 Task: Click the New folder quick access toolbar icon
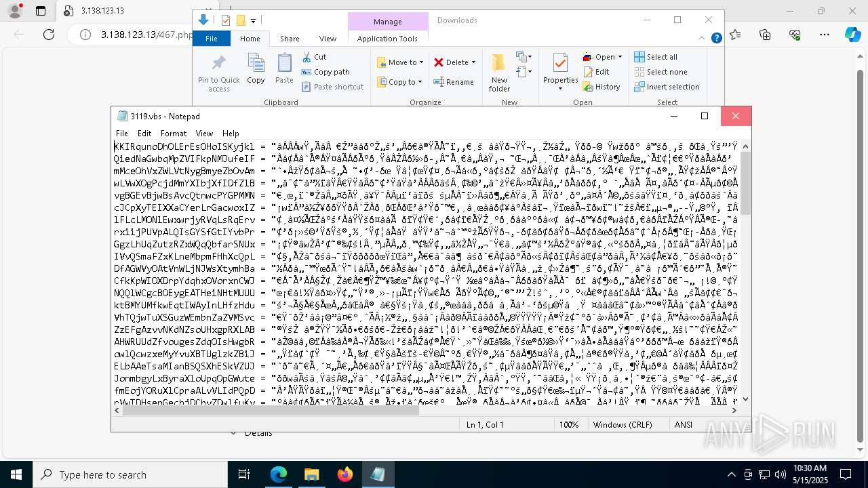coord(241,20)
